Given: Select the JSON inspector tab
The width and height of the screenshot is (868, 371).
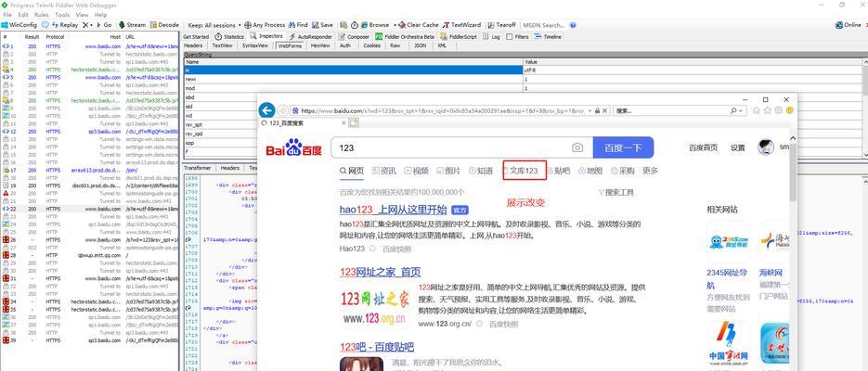Looking at the screenshot, I should tap(421, 45).
